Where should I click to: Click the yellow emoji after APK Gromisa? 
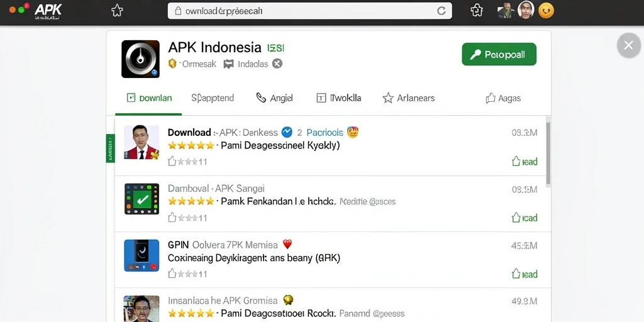coord(288,300)
